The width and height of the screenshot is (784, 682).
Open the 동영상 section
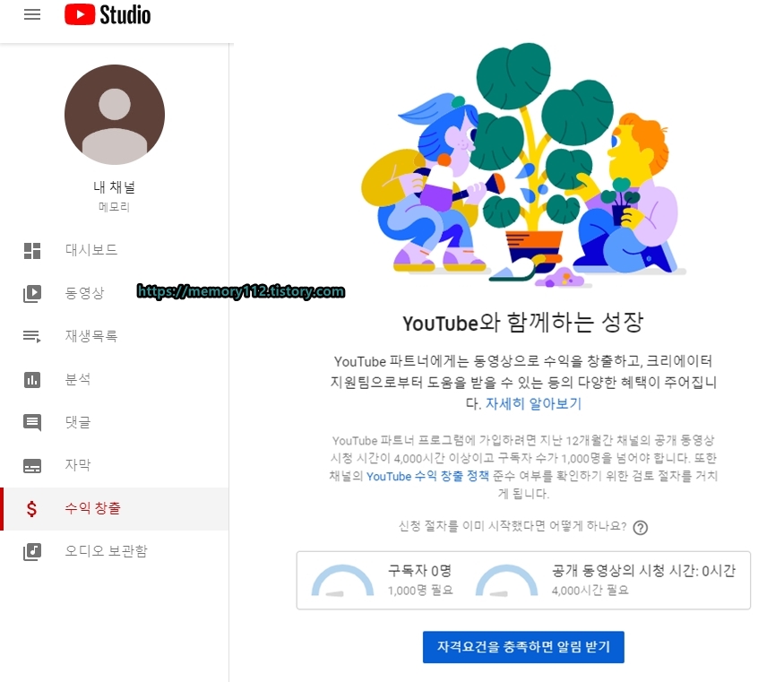pyautogui.click(x=114, y=293)
